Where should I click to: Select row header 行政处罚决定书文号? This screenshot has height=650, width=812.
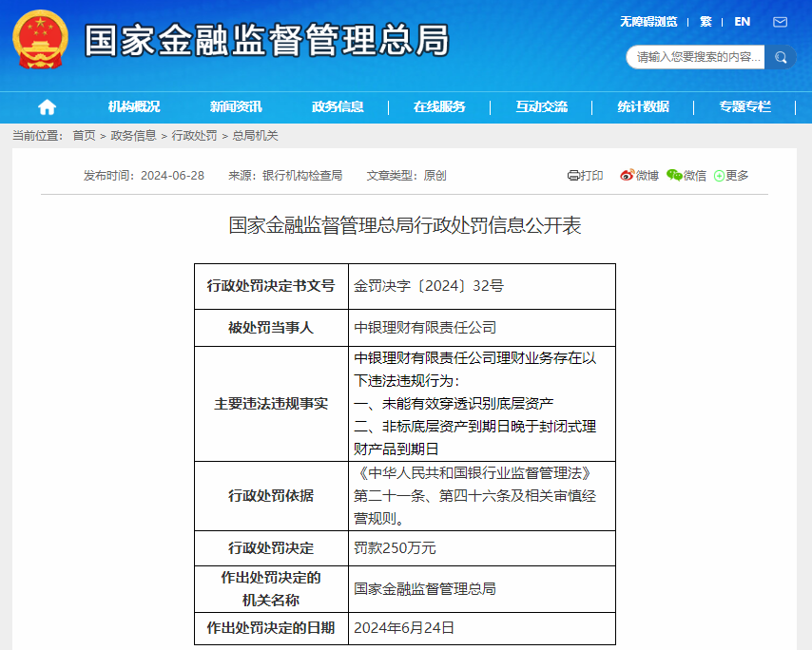271,286
